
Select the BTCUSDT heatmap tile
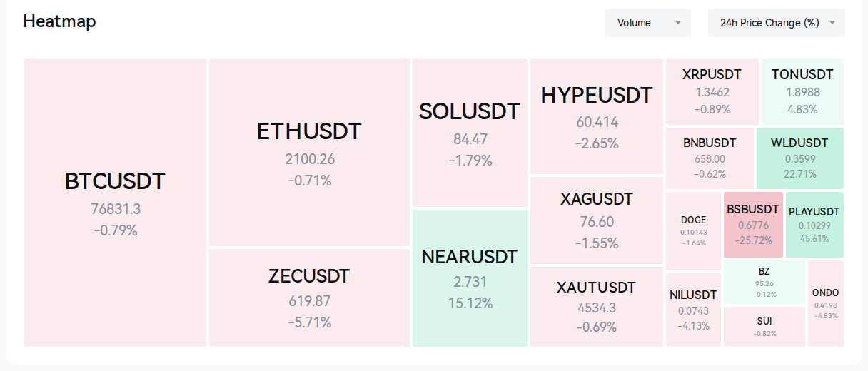click(115, 203)
